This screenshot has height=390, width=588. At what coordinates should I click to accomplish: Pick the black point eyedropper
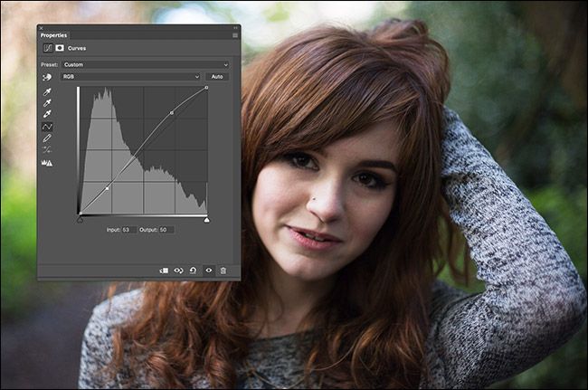[x=47, y=92]
